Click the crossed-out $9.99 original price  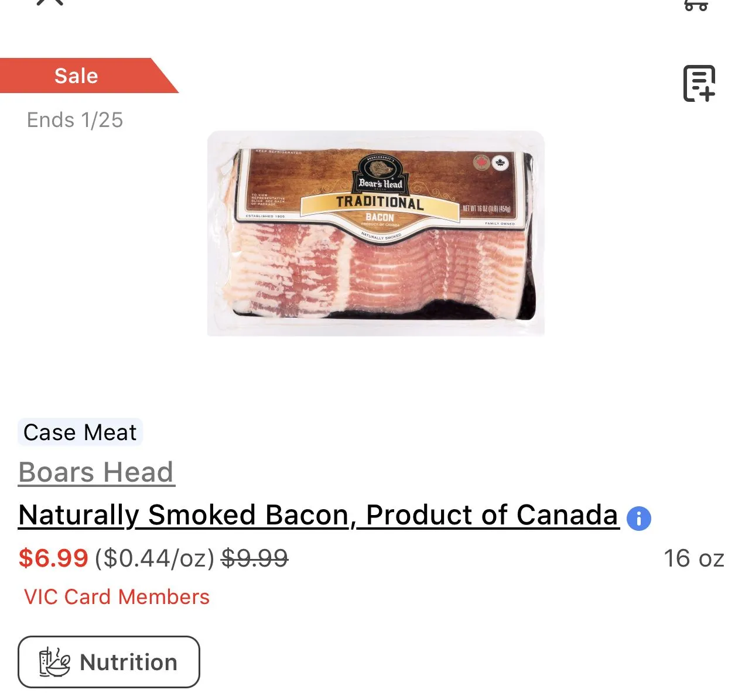254,558
